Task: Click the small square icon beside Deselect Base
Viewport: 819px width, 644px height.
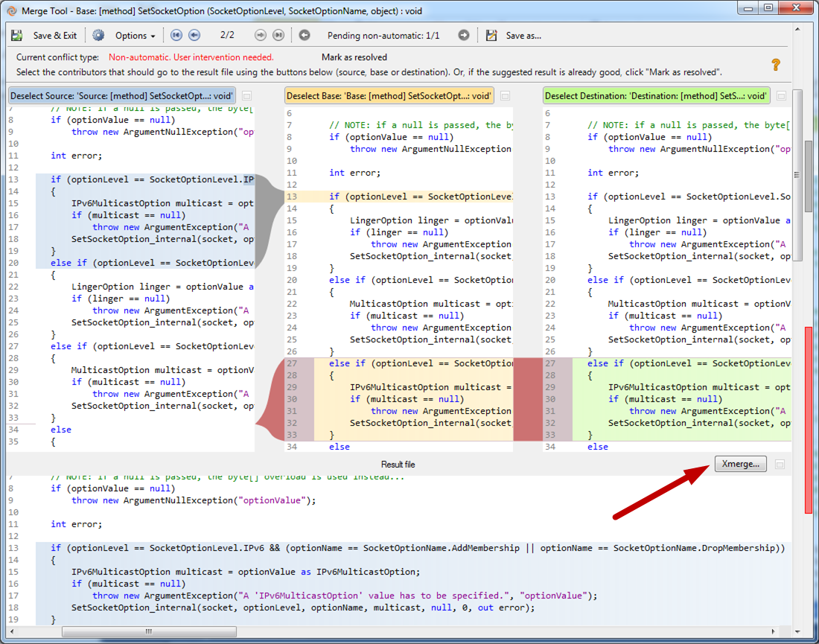Action: pyautogui.click(x=505, y=96)
